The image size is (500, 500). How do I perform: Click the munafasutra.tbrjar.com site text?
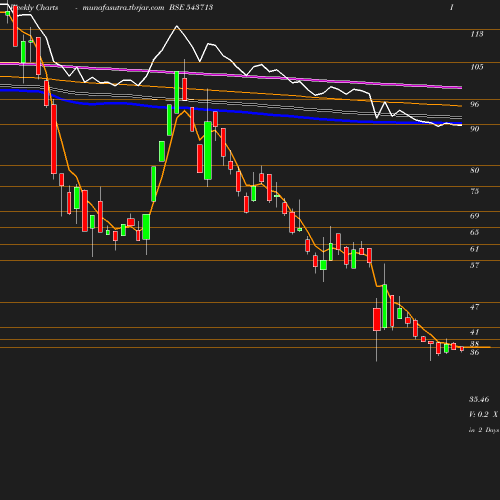tap(123, 8)
